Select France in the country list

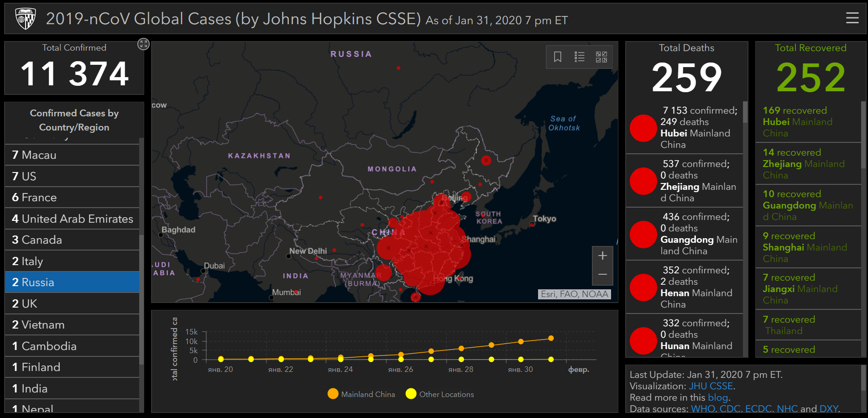pyautogui.click(x=72, y=198)
